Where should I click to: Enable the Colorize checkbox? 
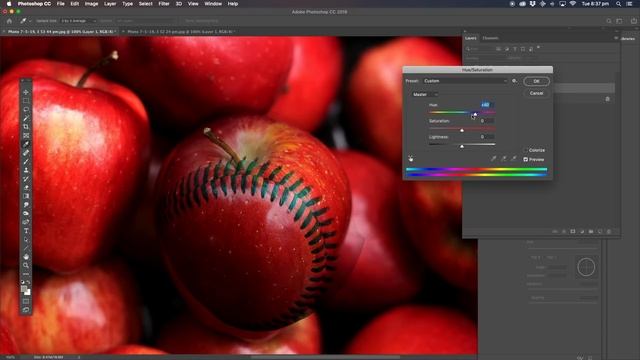[526, 150]
